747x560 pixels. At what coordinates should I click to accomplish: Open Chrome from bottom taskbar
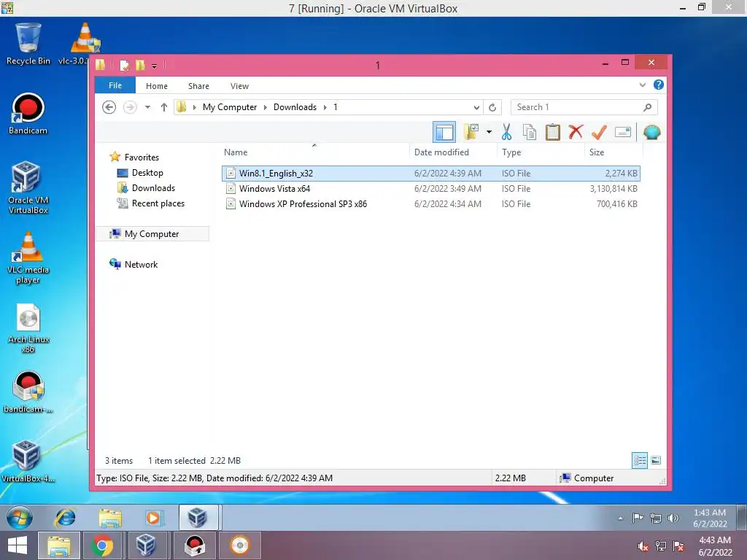(x=101, y=545)
